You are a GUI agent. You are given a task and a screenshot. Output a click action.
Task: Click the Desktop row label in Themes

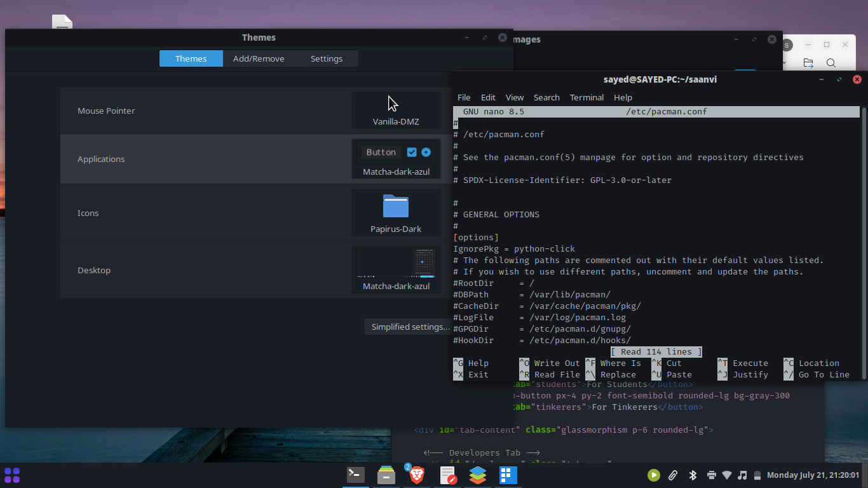[94, 270]
